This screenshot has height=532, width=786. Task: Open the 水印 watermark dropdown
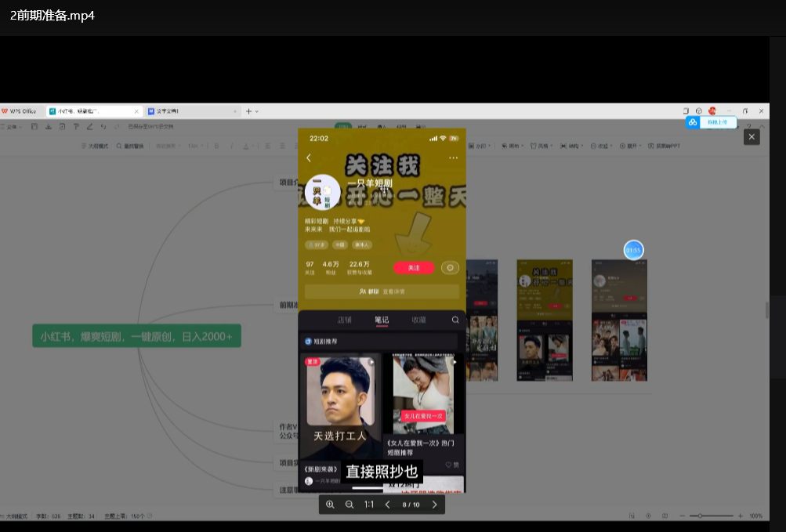pyautogui.click(x=480, y=146)
